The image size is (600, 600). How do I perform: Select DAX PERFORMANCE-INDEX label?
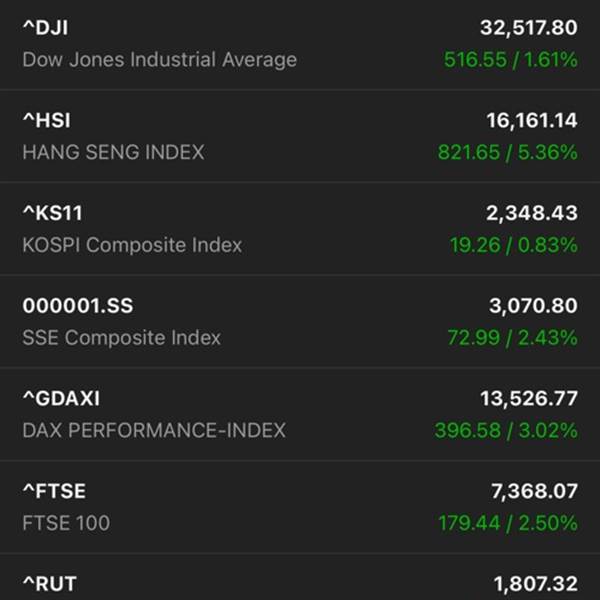pos(154,430)
